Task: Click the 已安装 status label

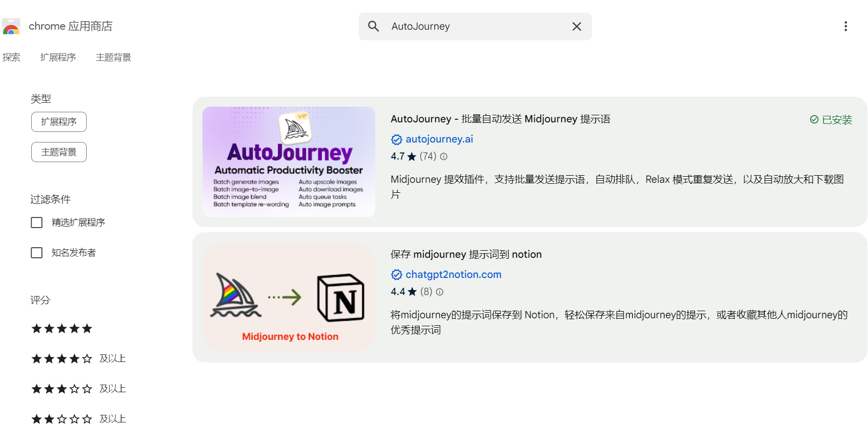Action: pyautogui.click(x=837, y=120)
